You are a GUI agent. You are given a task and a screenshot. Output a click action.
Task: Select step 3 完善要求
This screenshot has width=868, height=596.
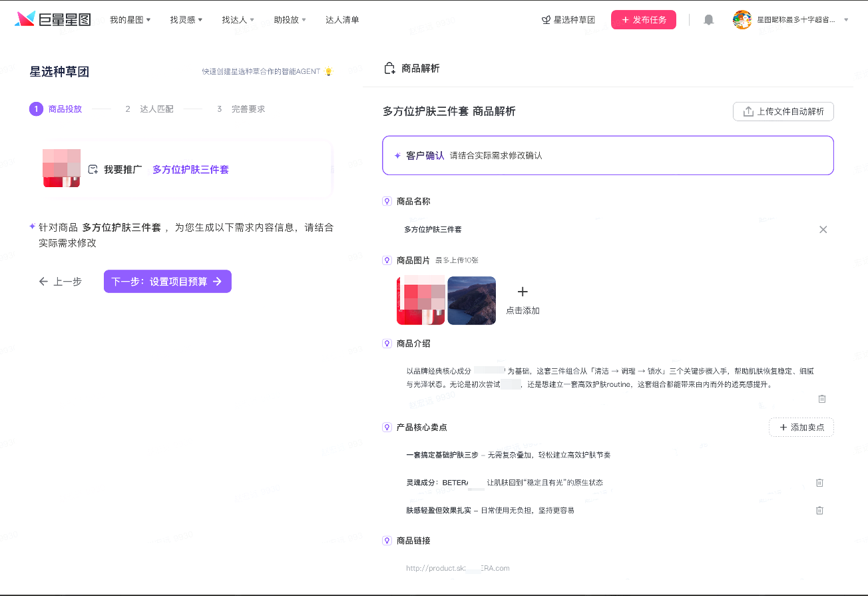click(x=240, y=109)
